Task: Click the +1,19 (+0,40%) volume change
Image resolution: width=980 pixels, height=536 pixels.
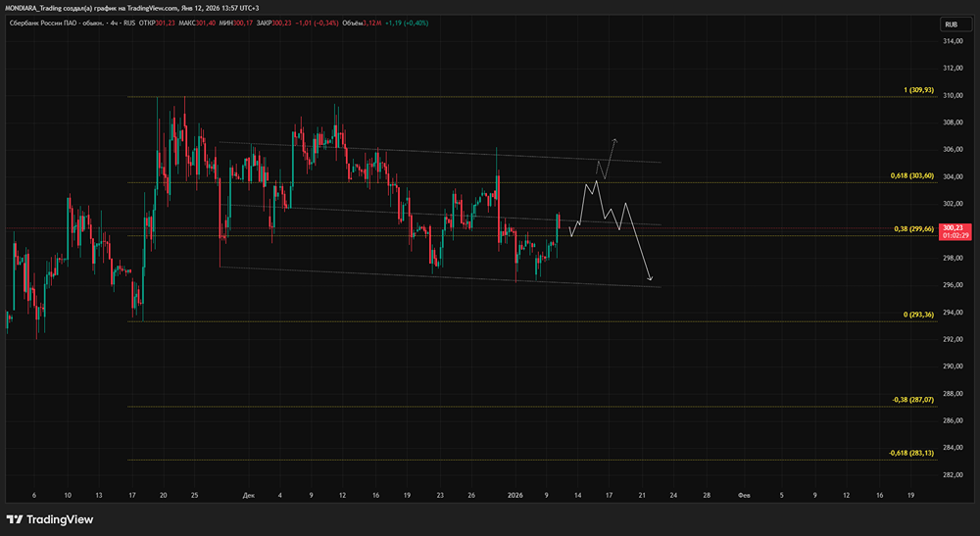Action: coord(407,24)
